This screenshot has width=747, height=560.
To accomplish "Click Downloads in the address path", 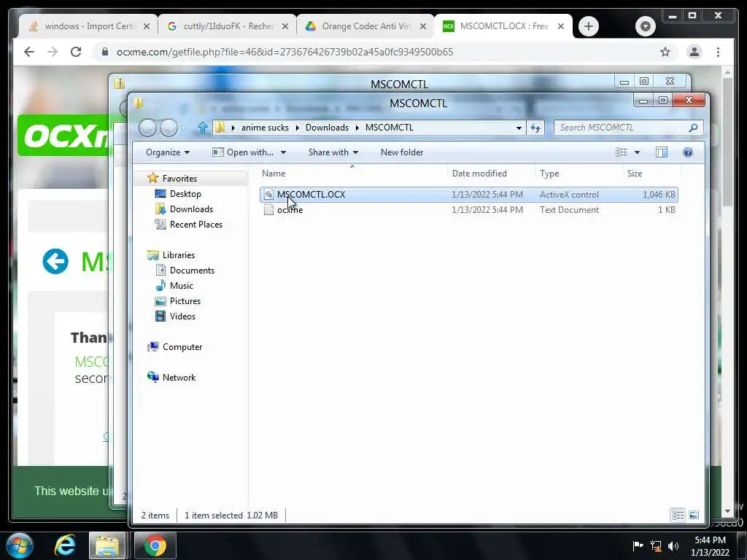I will [327, 128].
